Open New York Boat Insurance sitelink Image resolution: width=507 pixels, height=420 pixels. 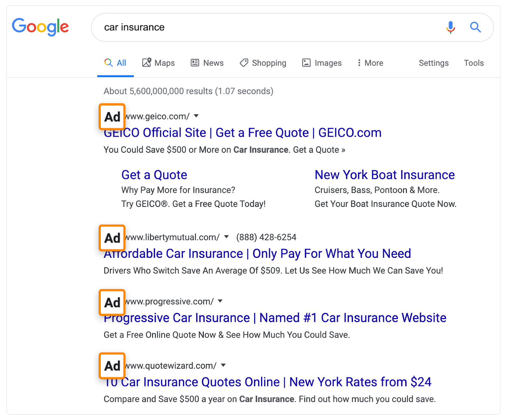pos(385,175)
